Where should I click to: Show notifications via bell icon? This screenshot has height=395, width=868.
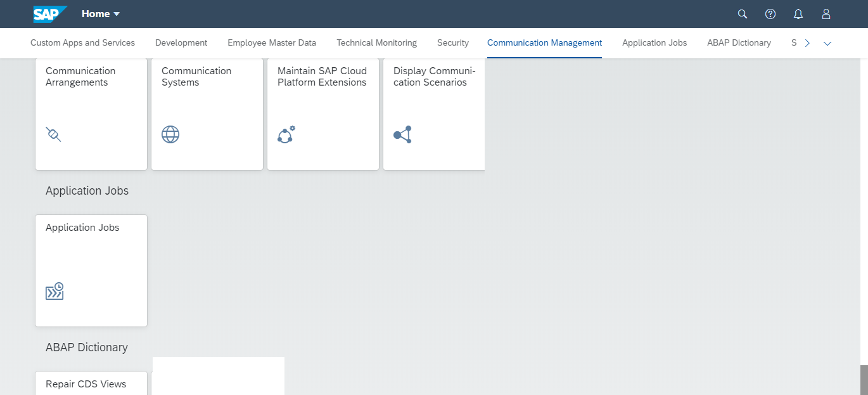click(798, 14)
